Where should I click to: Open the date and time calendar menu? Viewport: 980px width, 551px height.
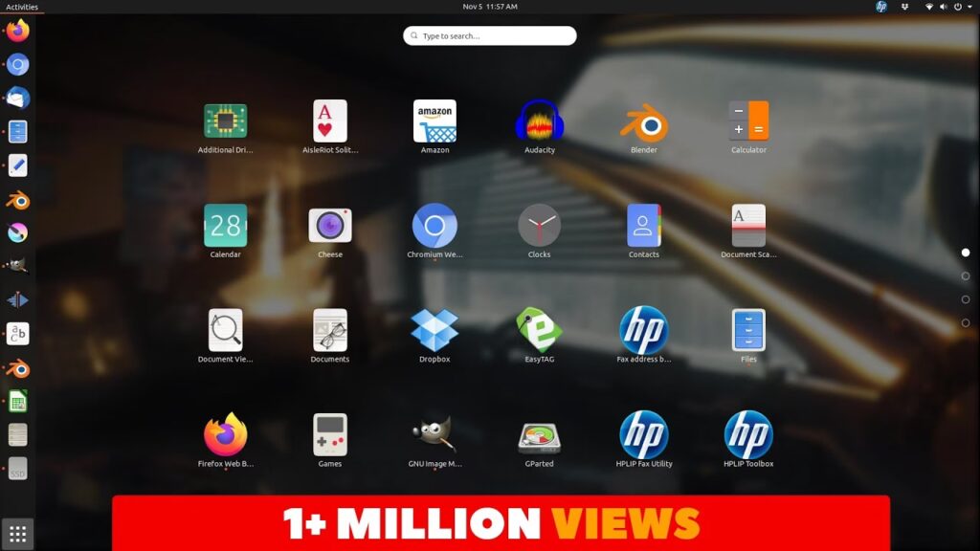tap(490, 7)
